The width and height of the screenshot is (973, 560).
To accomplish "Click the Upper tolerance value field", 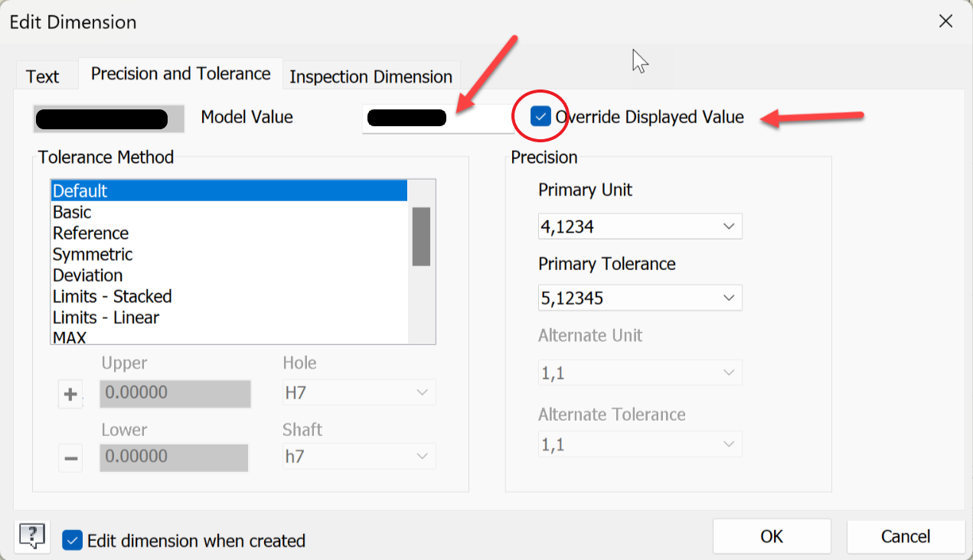I will [176, 393].
